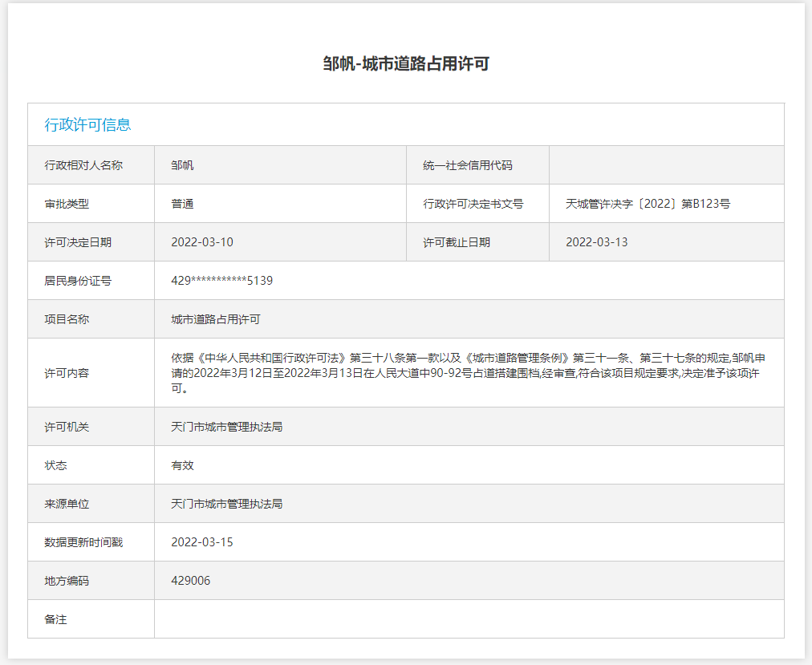Screen dimensions: 812x665
Task: Select the update date 2022-03-15
Action: (202, 542)
